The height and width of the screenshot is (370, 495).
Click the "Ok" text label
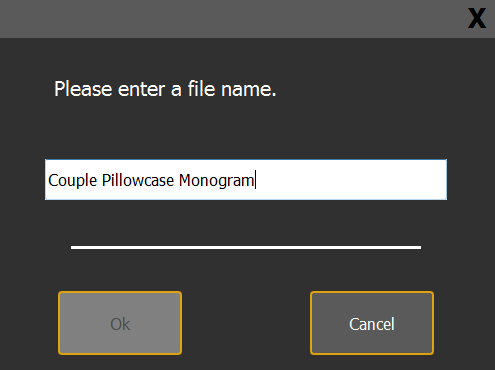point(120,324)
